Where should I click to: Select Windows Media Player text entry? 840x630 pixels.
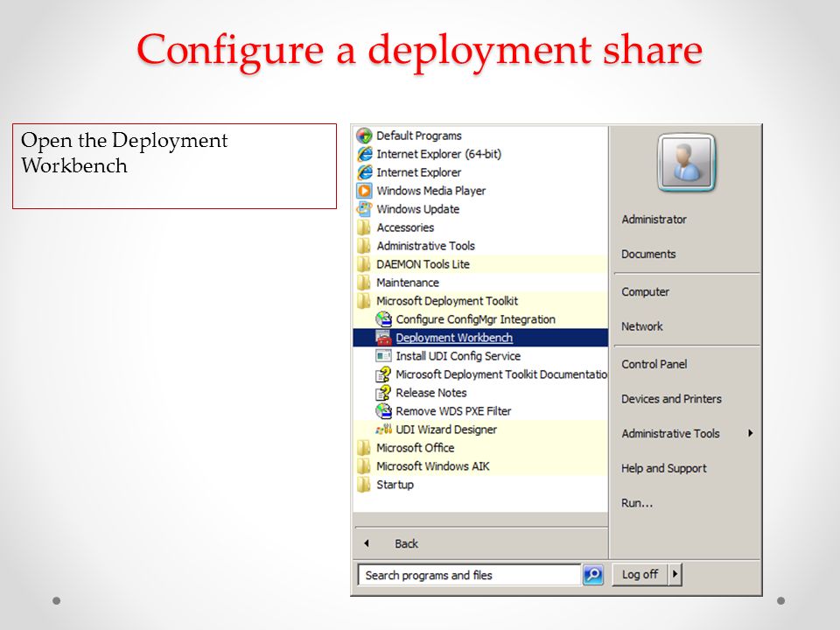point(431,191)
